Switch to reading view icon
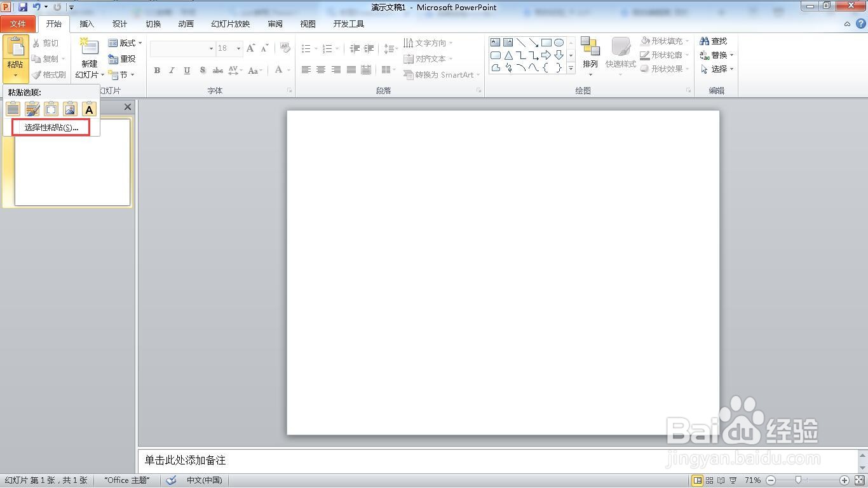Viewport: 868px width, 488px height. tap(721, 480)
